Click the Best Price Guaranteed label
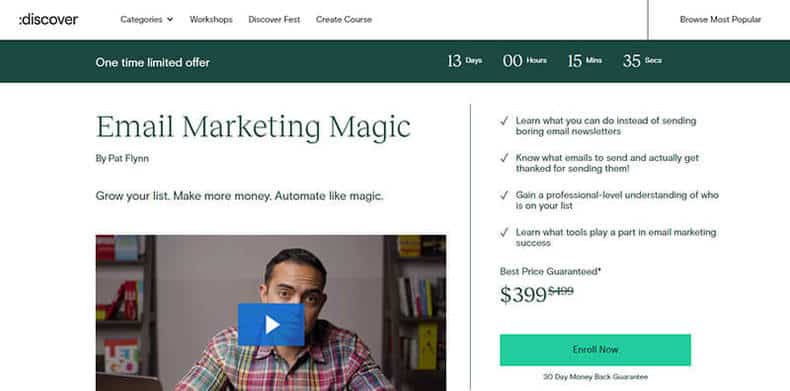790x391 pixels. 550,272
